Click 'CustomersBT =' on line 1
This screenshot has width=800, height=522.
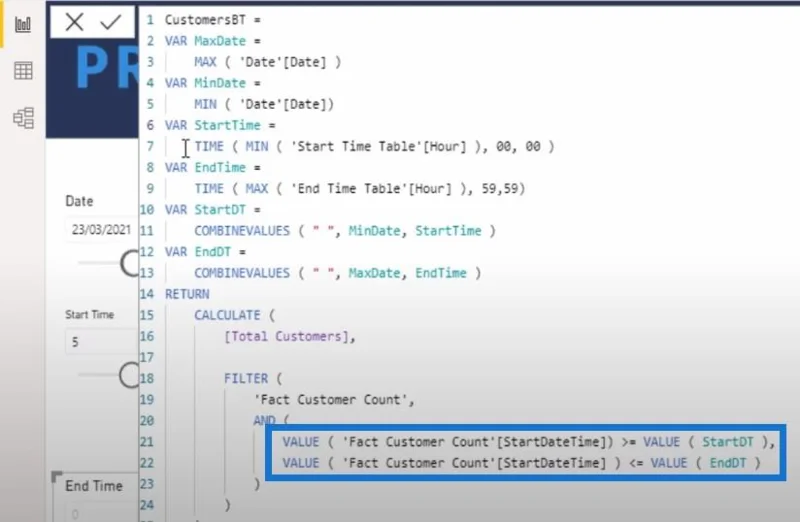click(213, 20)
